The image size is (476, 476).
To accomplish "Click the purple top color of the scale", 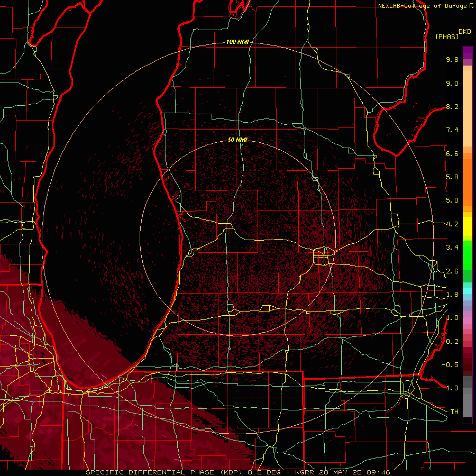I will 467,53.
